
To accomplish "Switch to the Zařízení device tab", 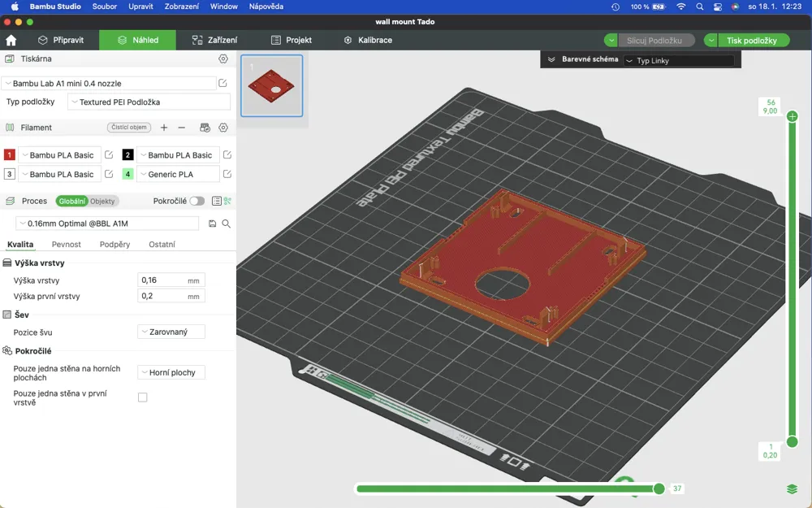I will click(214, 40).
